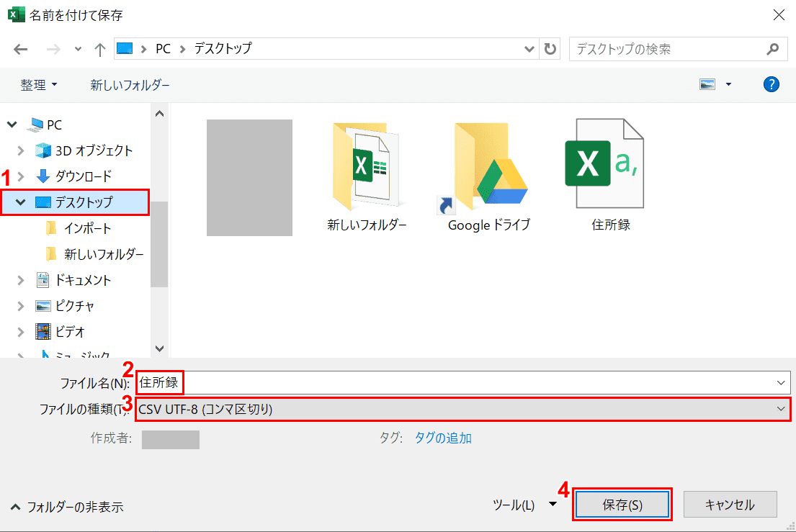Click デスクトップ in address breadcrumb

click(x=223, y=49)
